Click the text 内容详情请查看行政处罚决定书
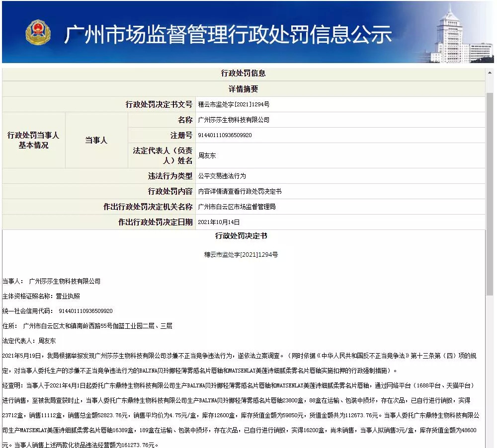This screenshot has height=448, width=497. (x=240, y=191)
